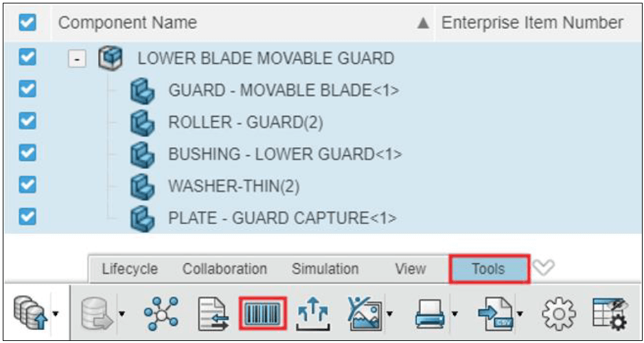The width and height of the screenshot is (644, 343).
Task: Uncheck the BUSHING - LOWER GUARD checkbox
Action: coord(27,153)
